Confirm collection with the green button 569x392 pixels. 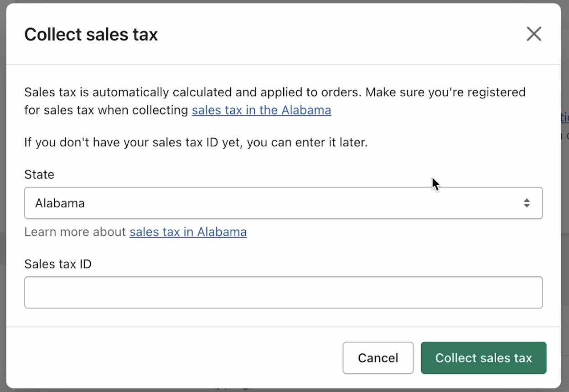[483, 358]
